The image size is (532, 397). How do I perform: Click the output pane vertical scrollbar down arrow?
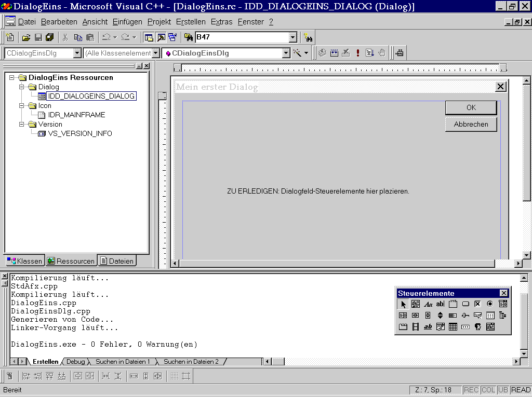[524, 353]
